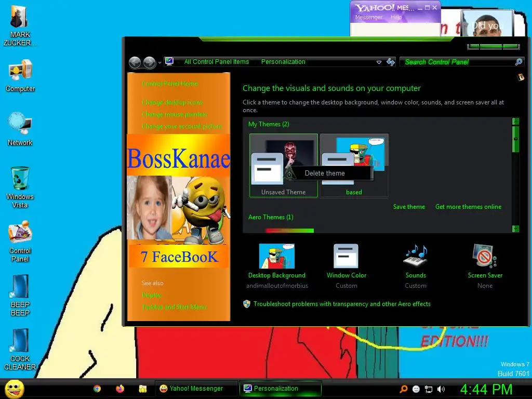Click the magnifier icon in system tray
The height and width of the screenshot is (399, 532).
pos(403,389)
